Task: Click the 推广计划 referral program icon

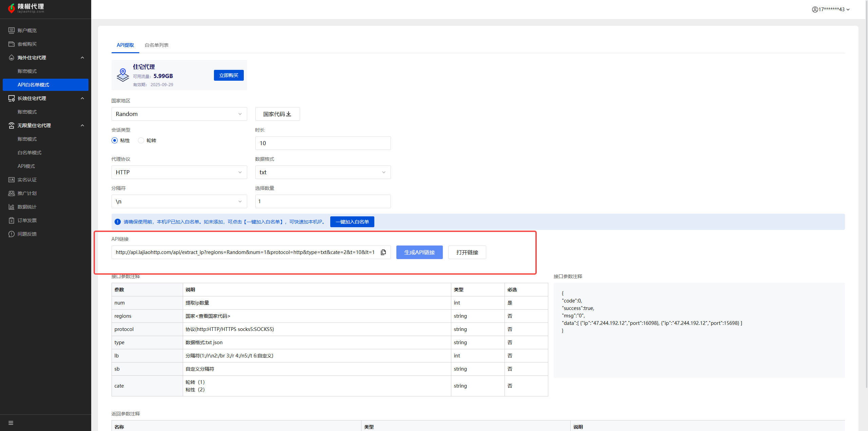Action: tap(12, 193)
